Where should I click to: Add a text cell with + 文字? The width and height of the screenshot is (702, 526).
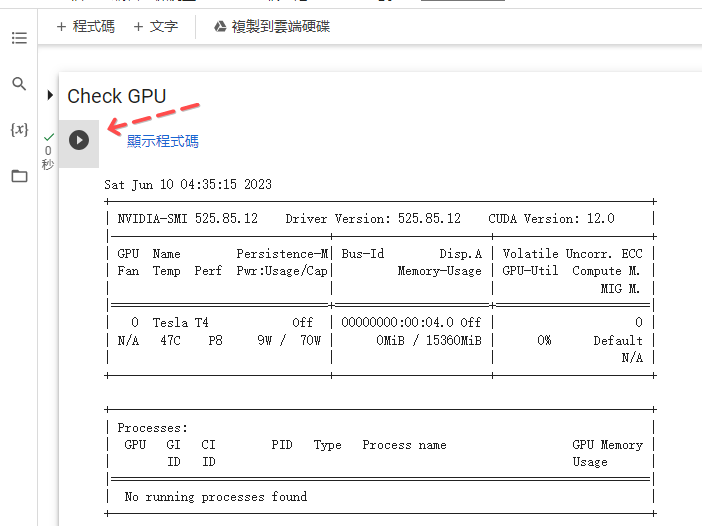[155, 27]
